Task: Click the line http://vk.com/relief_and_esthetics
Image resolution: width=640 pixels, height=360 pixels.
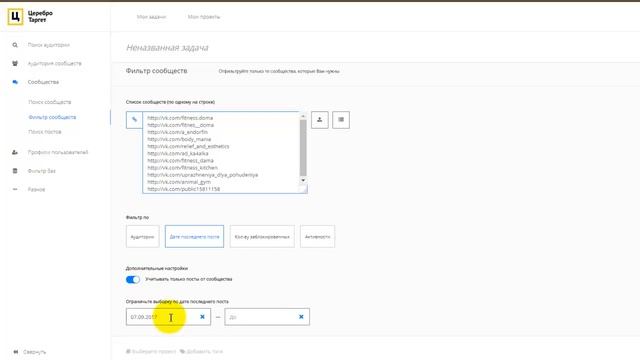Action: [188, 146]
